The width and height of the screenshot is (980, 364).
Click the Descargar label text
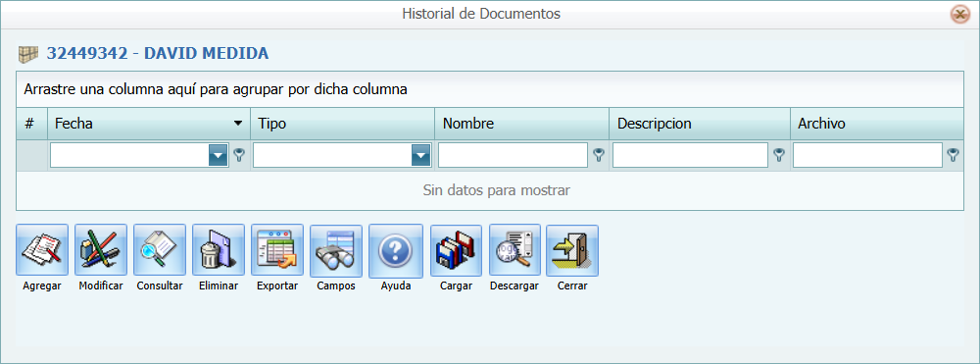tap(514, 286)
